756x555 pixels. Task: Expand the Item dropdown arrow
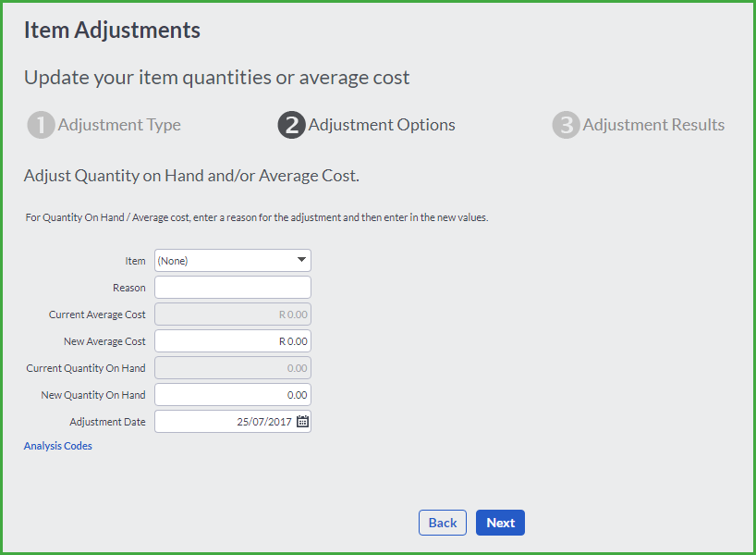pos(301,260)
